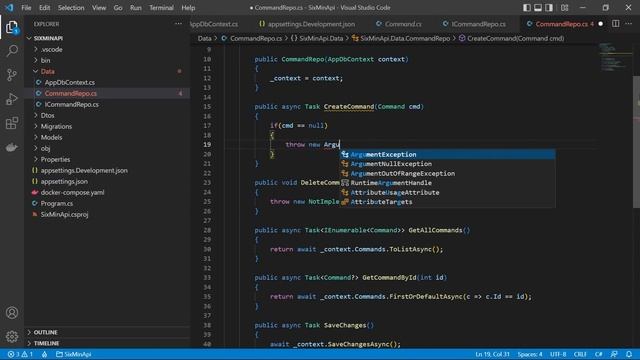Click SixMinApi.Data namespace breadcrumb
The image size is (640, 360).
point(317,38)
